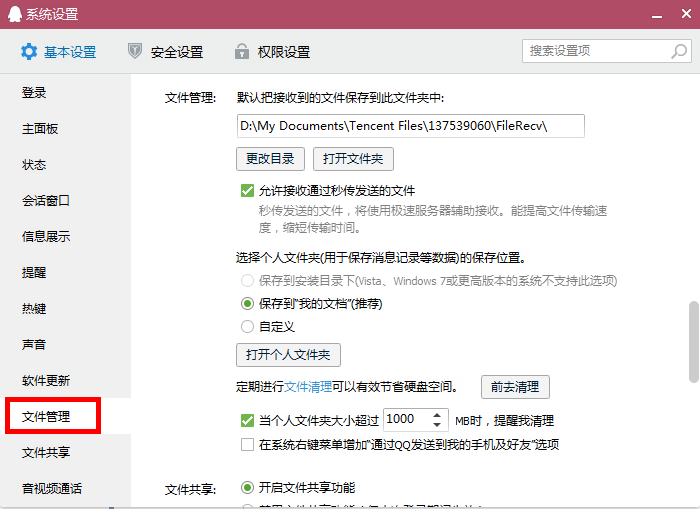Select 保存到安装目录下 radio option

(247, 281)
